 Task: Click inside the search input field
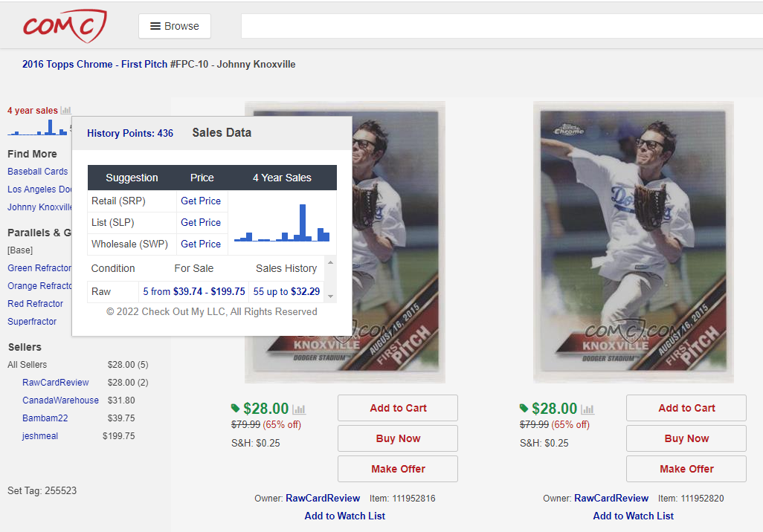coord(498,26)
